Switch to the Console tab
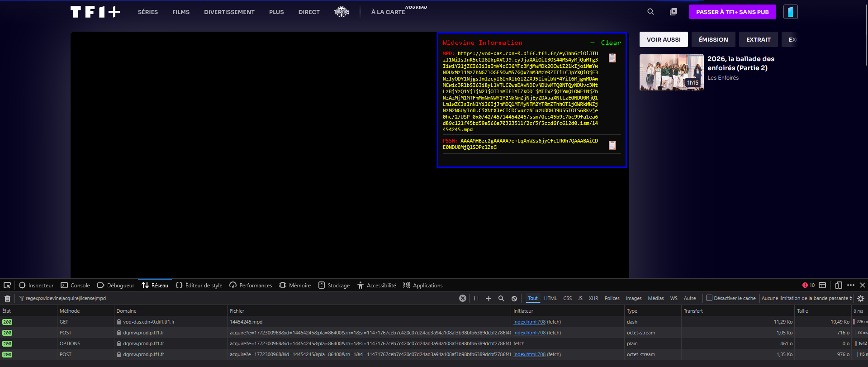This screenshot has height=367, width=868. click(x=76, y=285)
